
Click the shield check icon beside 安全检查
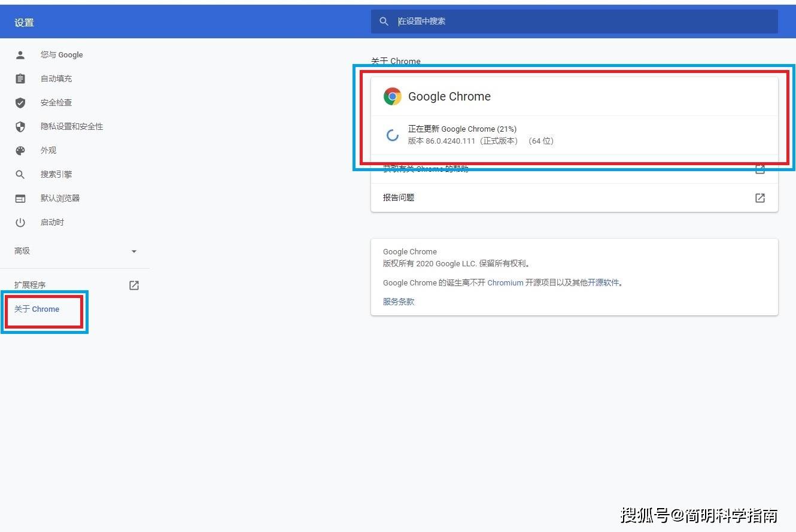click(x=20, y=103)
